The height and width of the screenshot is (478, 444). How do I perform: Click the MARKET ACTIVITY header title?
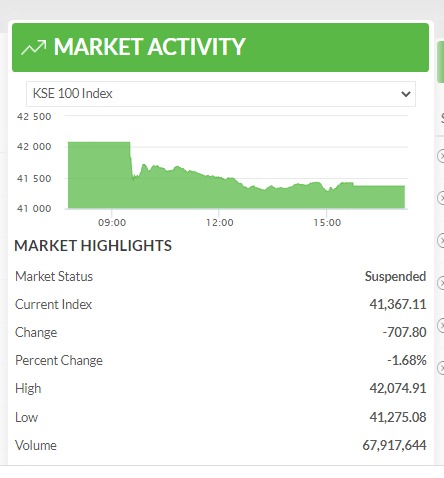pyautogui.click(x=149, y=47)
